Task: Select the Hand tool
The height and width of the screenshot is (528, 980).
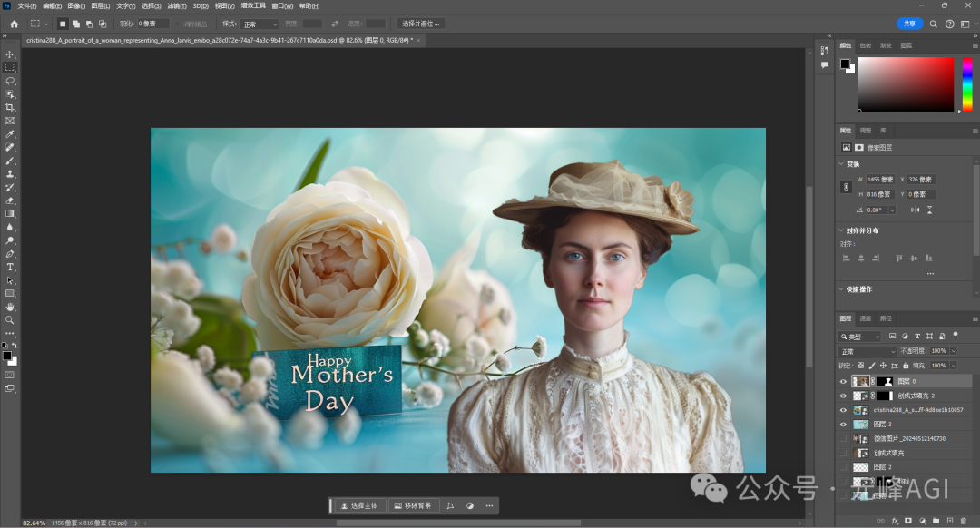Action: click(x=10, y=307)
